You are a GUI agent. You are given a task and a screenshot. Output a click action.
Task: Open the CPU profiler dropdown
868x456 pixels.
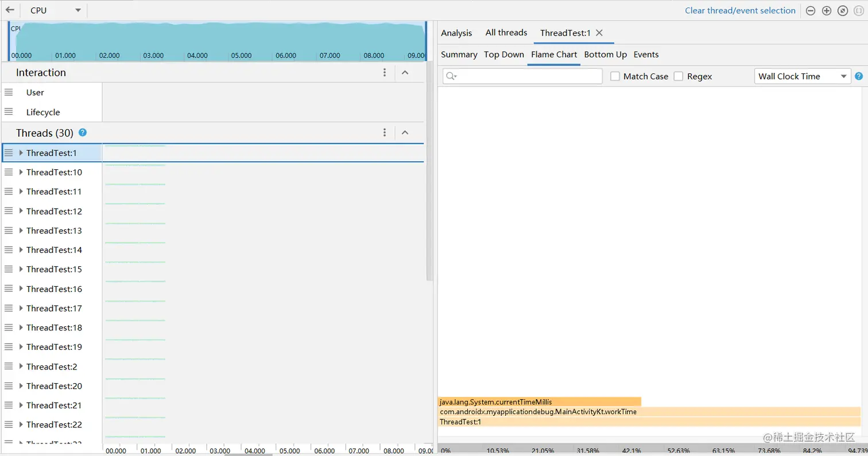(x=55, y=10)
